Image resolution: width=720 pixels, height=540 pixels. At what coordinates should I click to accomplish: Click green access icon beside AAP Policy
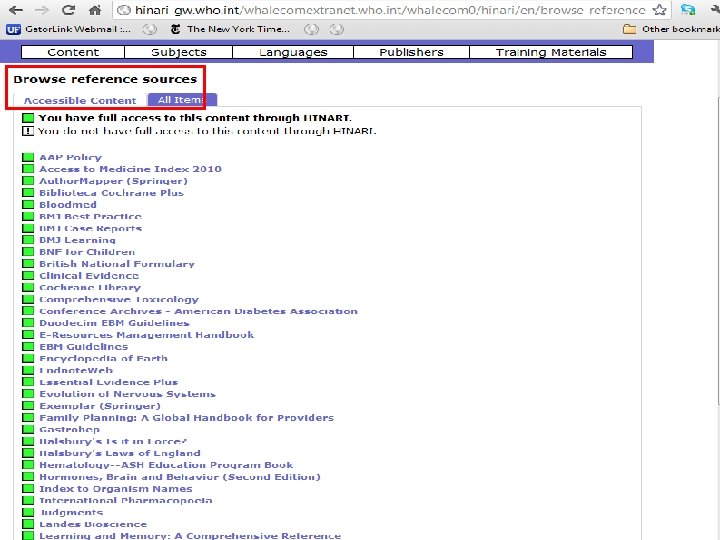(28, 158)
